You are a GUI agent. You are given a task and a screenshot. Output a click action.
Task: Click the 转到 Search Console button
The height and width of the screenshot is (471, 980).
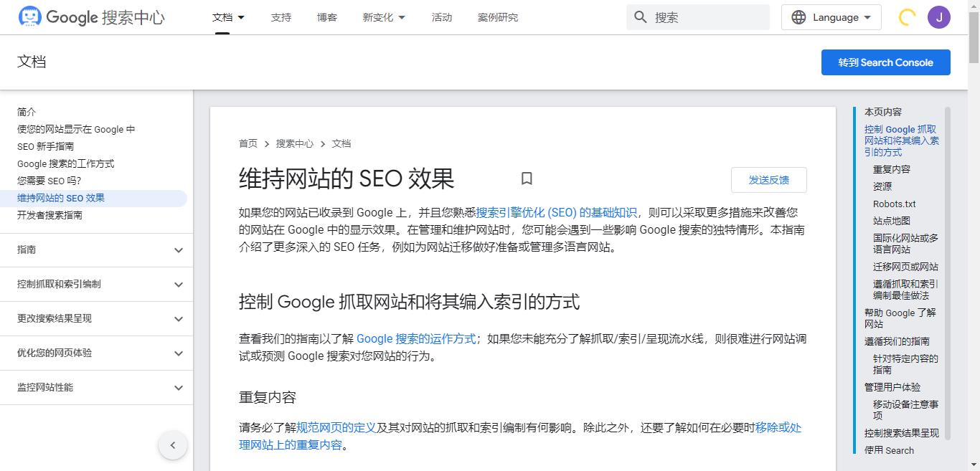885,62
